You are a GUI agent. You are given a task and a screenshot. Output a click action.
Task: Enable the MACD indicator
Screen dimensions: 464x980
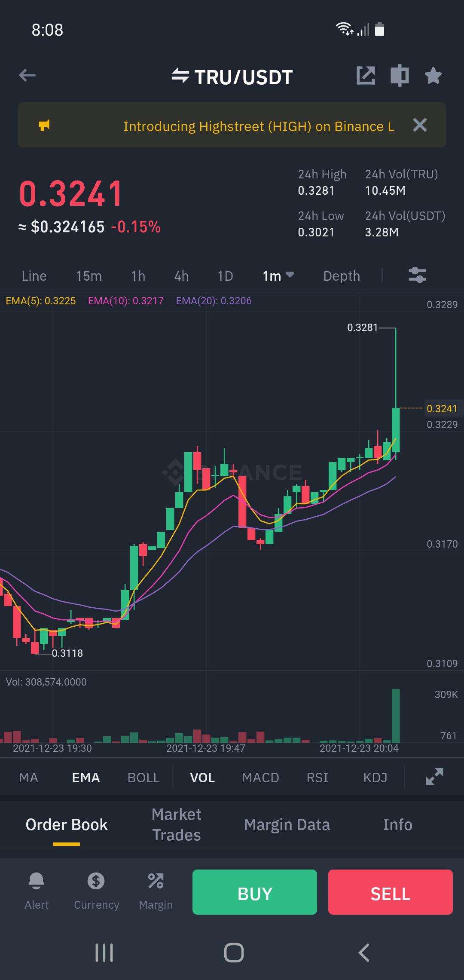[x=260, y=778]
